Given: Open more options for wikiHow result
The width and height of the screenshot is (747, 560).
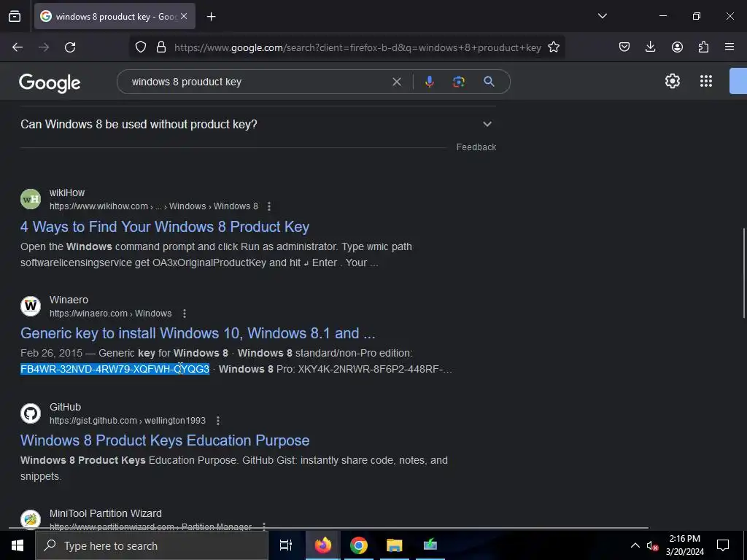Looking at the screenshot, I should (269, 206).
